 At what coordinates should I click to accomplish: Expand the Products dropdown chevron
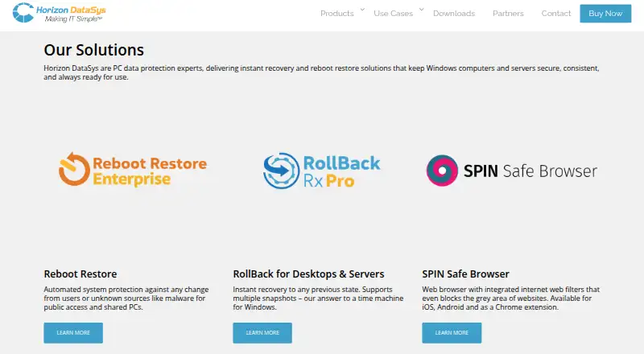(362, 9)
